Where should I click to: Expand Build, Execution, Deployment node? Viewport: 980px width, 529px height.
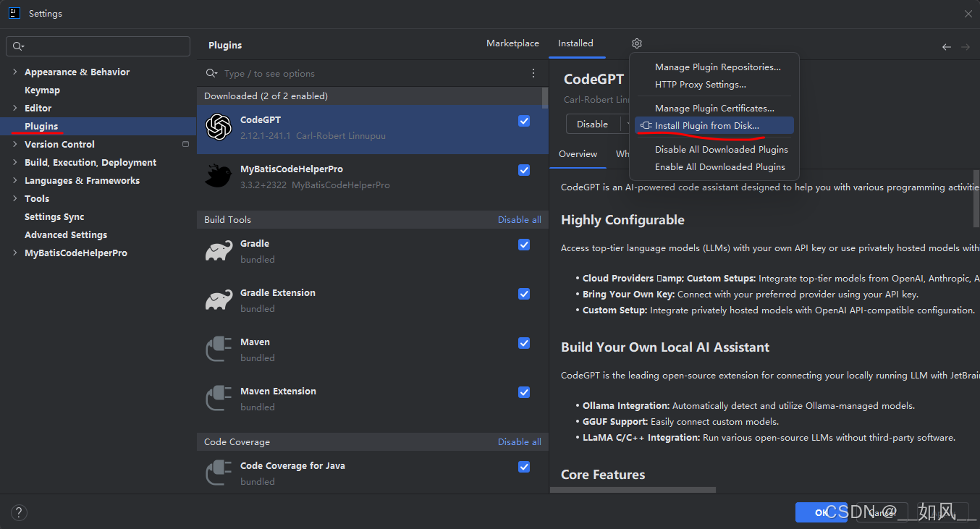pyautogui.click(x=14, y=162)
